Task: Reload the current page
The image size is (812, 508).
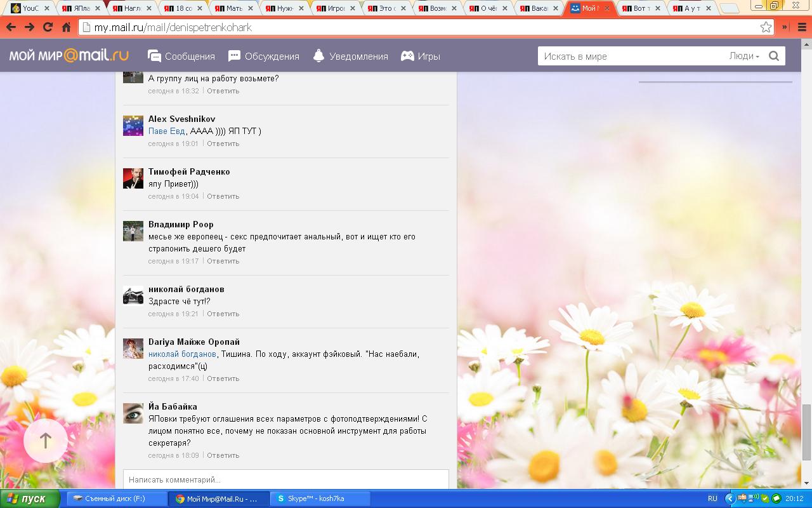Action: 48,27
